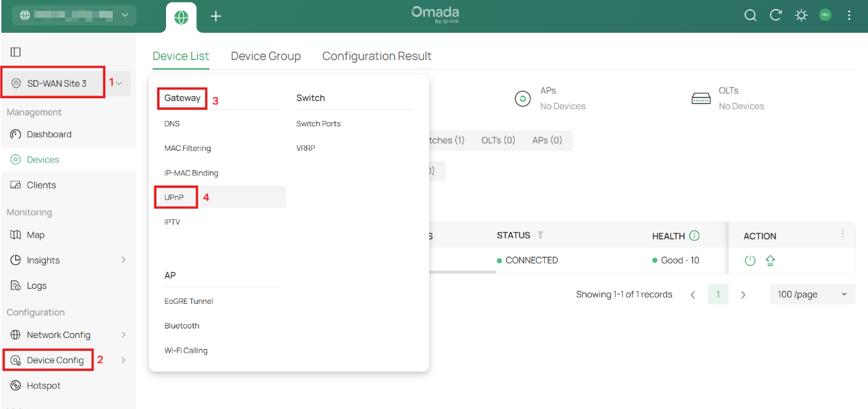Image resolution: width=868 pixels, height=409 pixels.
Task: Select EoGRE Tunnel under AP
Action: coord(189,301)
